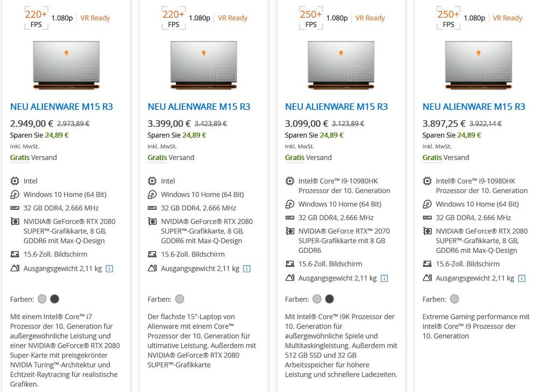Select the light silver swatch in the first card

point(43,299)
